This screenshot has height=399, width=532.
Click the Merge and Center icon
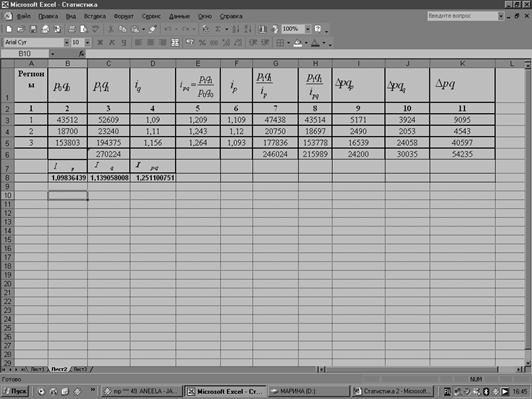175,43
